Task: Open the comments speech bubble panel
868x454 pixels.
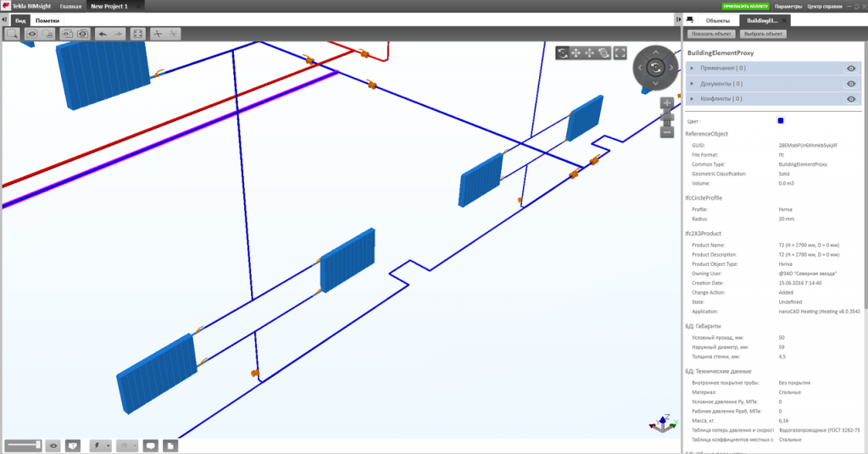Action: point(150,446)
